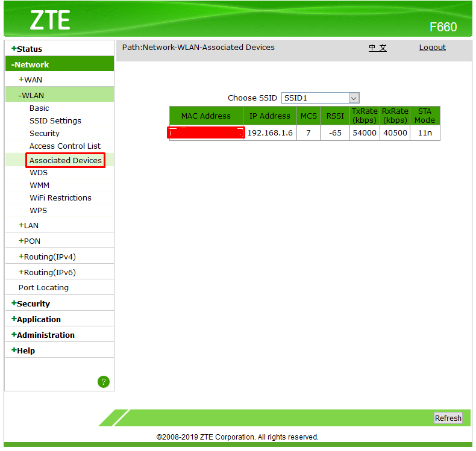Screen dimensions: 476x451
Task: Click the TxRate value 54000
Action: coord(365,133)
